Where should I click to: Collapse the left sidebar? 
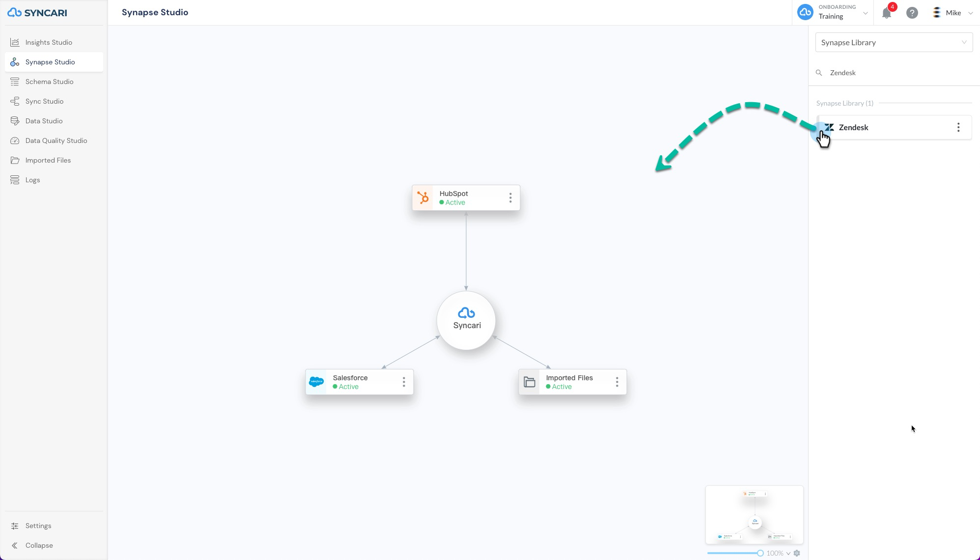coord(54,545)
